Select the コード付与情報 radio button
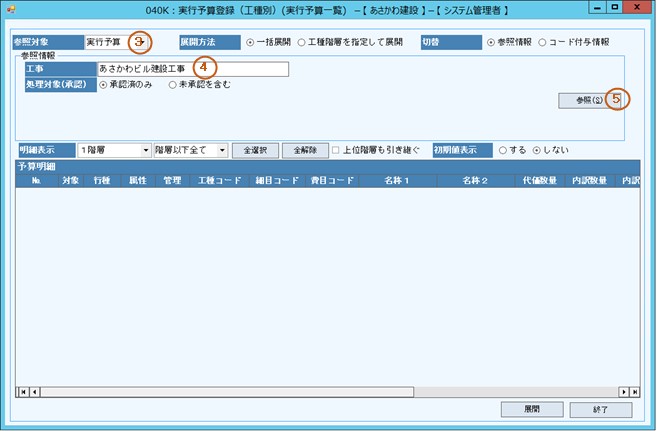This screenshot has height=431, width=658. (x=542, y=43)
